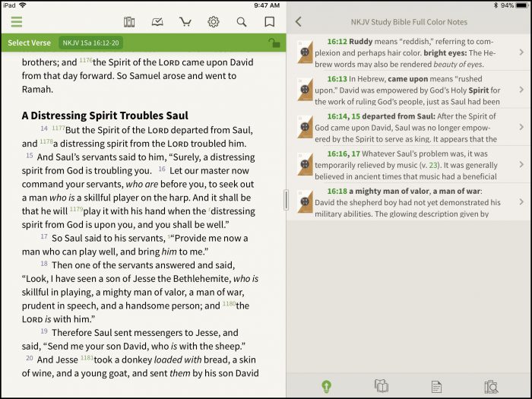Expand the 16:13 came upon note chevron

point(521,89)
